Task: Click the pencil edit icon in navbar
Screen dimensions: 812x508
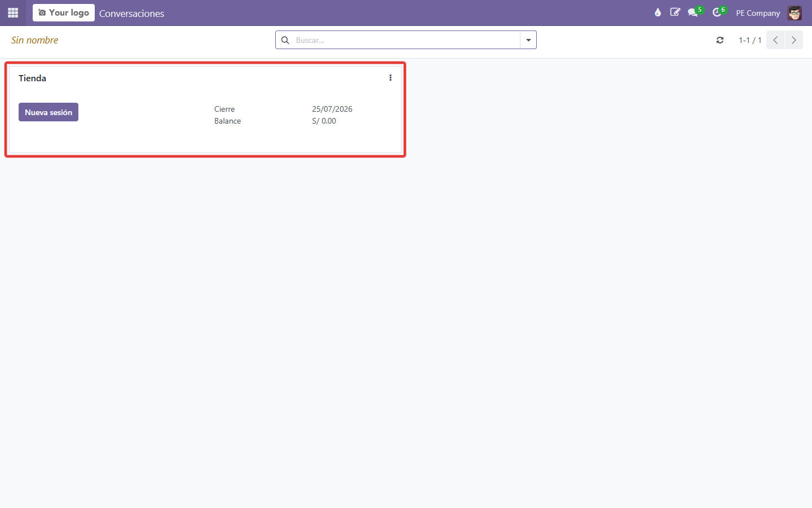Action: [675, 12]
